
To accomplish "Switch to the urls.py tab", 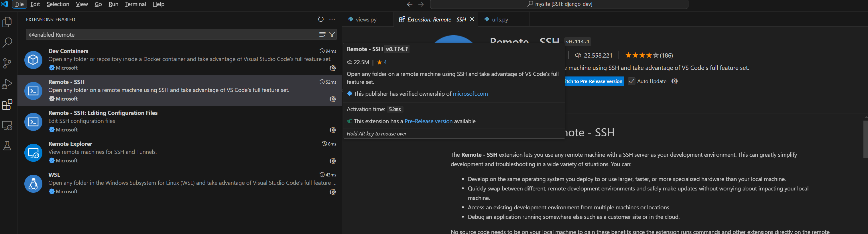I will [x=504, y=19].
